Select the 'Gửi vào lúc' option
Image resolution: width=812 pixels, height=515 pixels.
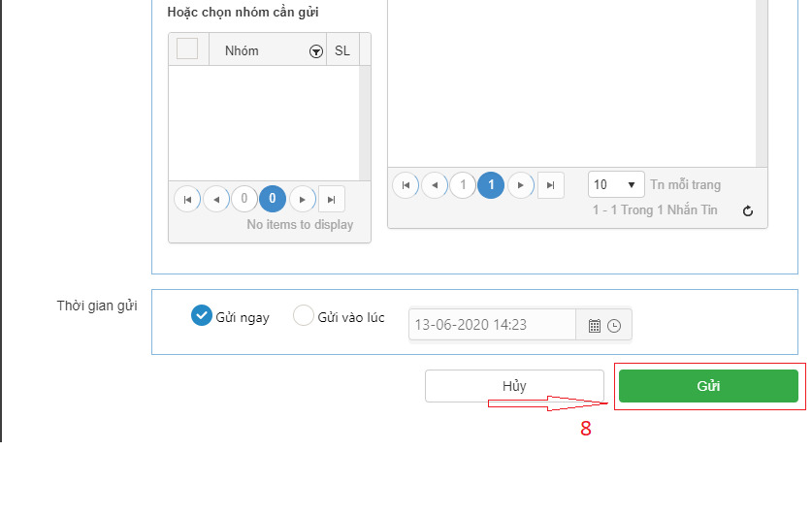(x=304, y=316)
